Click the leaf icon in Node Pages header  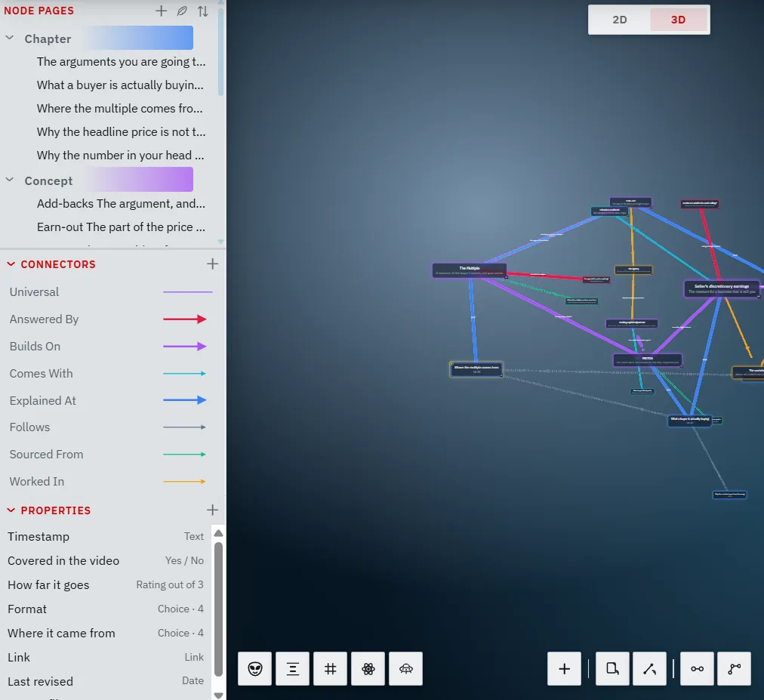pyautogui.click(x=182, y=11)
